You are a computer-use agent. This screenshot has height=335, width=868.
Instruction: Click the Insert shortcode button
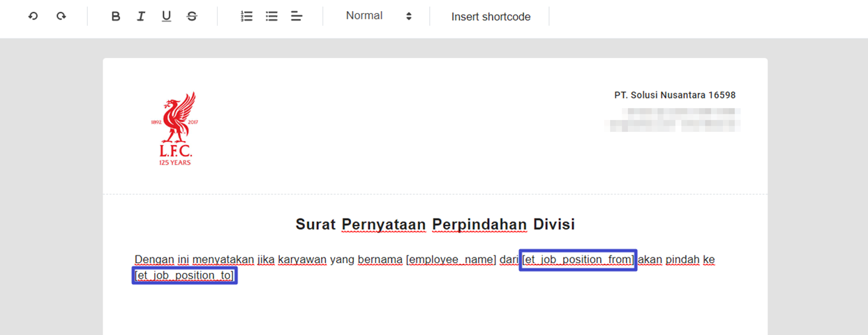pos(491,17)
